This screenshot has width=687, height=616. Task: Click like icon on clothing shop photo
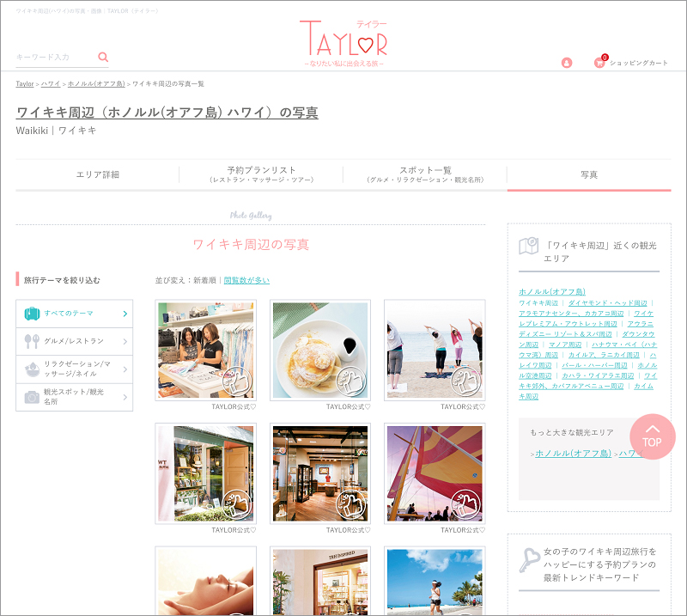[238, 381]
